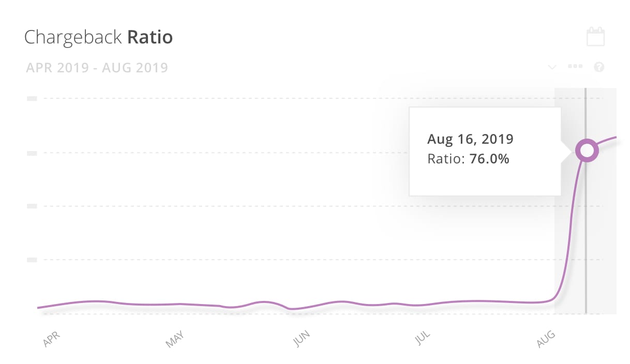
Task: Click the Chargeback Ratio chart title
Action: pos(99,37)
